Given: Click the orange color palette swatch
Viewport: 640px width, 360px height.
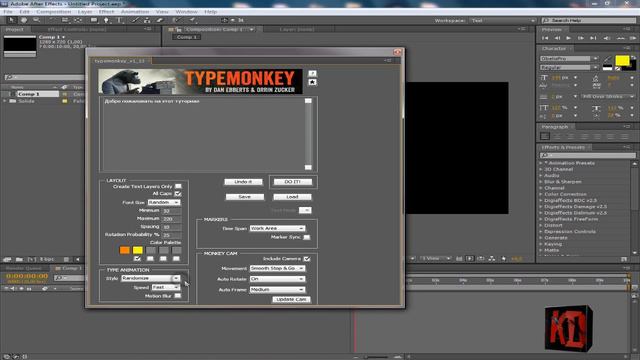Looking at the screenshot, I should (x=124, y=250).
